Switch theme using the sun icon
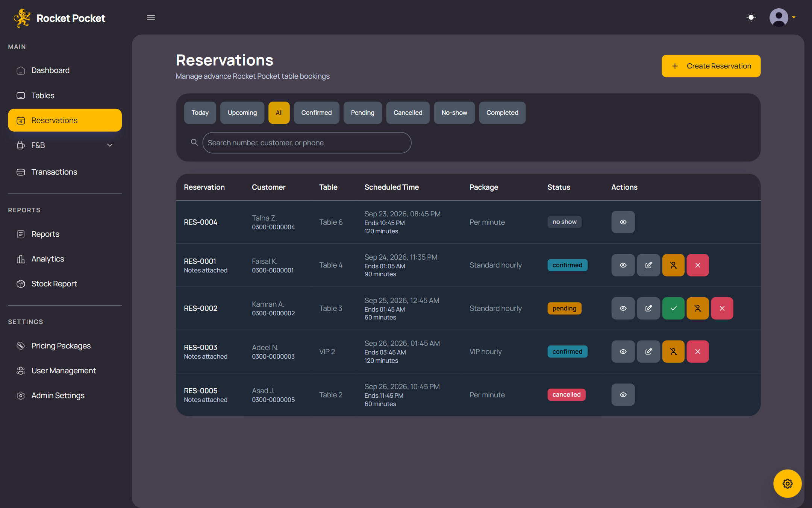The height and width of the screenshot is (508, 812). tap(751, 17)
